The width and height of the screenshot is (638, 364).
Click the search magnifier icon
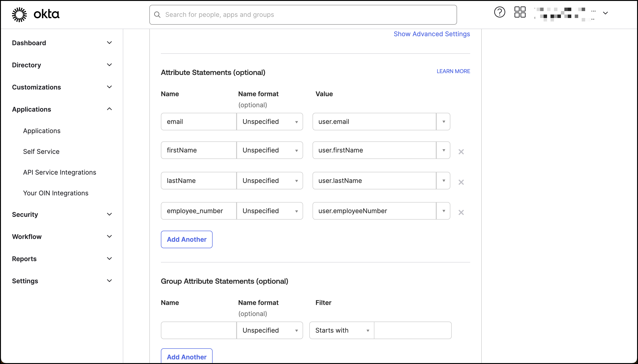click(157, 15)
